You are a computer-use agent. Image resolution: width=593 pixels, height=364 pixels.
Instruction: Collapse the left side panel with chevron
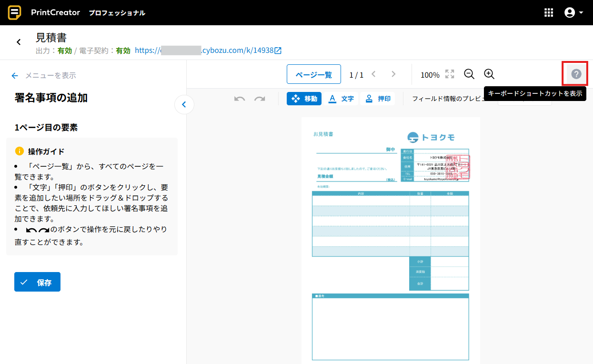tap(184, 105)
